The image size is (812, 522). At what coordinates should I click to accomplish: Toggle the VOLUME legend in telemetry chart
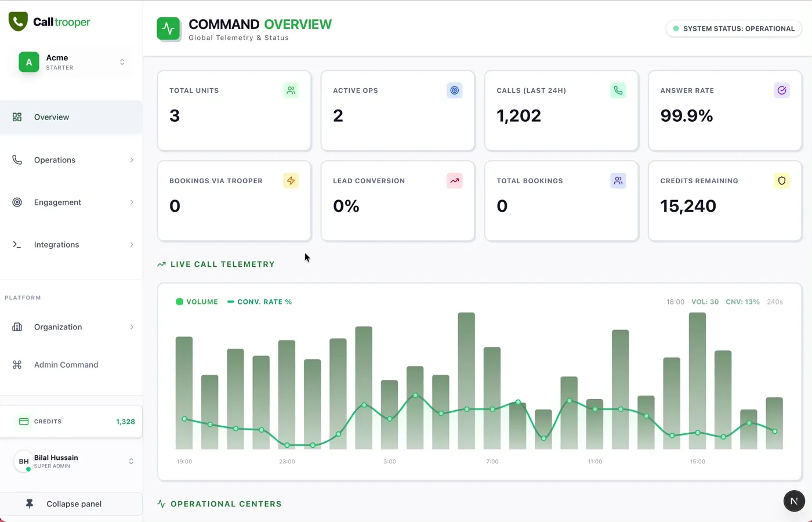point(197,302)
